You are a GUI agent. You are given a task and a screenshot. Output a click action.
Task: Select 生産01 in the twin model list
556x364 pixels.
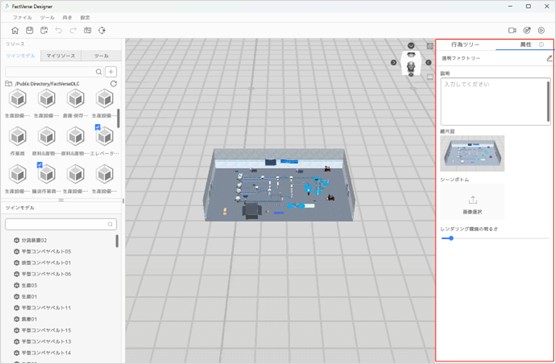pyautogui.click(x=29, y=297)
